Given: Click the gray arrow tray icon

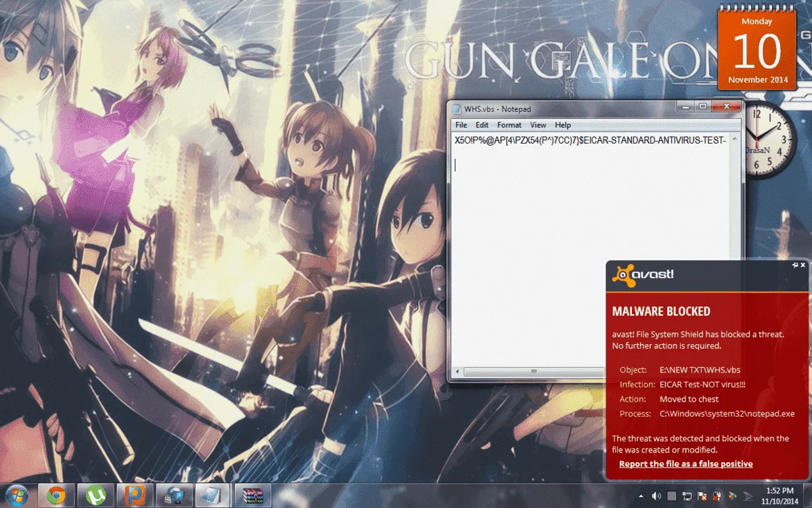Looking at the screenshot, I should click(x=748, y=495).
